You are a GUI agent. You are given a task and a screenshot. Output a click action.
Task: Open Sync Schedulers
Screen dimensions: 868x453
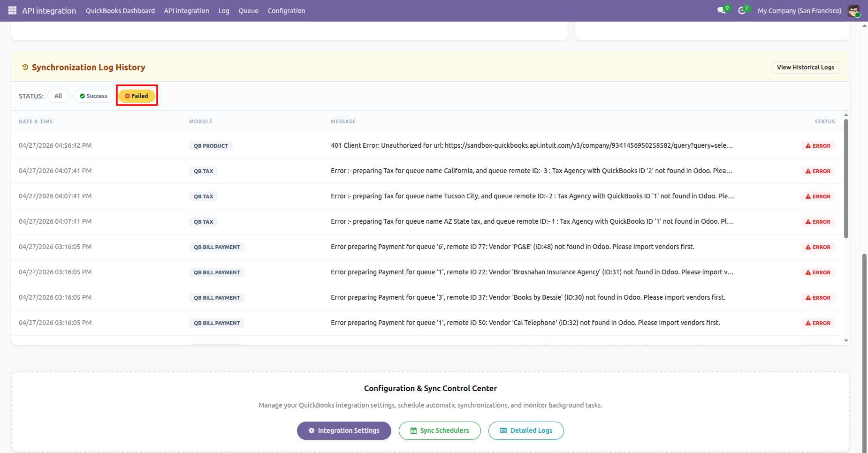(x=440, y=430)
